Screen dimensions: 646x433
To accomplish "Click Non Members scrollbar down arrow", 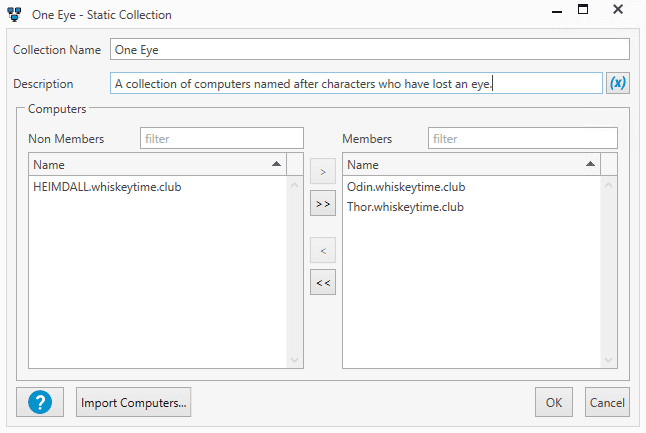I will point(295,360).
